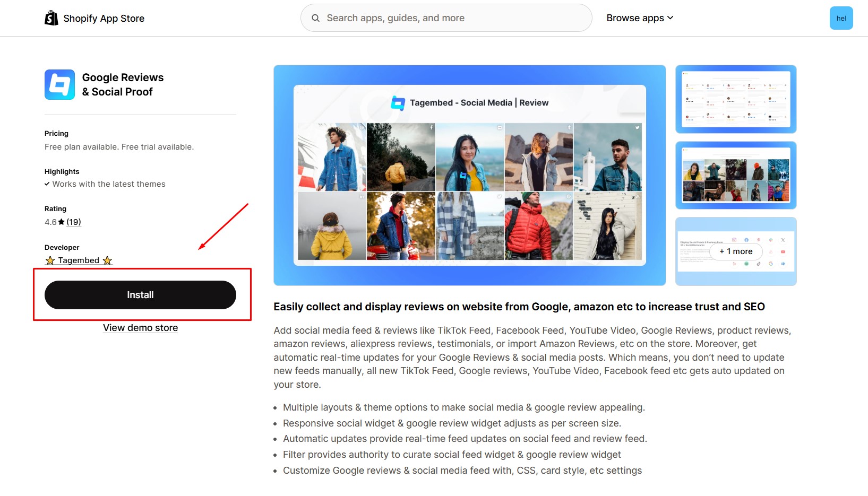Click the Shopify App Store header text
Image resolution: width=868 pixels, height=496 pixels.
(104, 18)
